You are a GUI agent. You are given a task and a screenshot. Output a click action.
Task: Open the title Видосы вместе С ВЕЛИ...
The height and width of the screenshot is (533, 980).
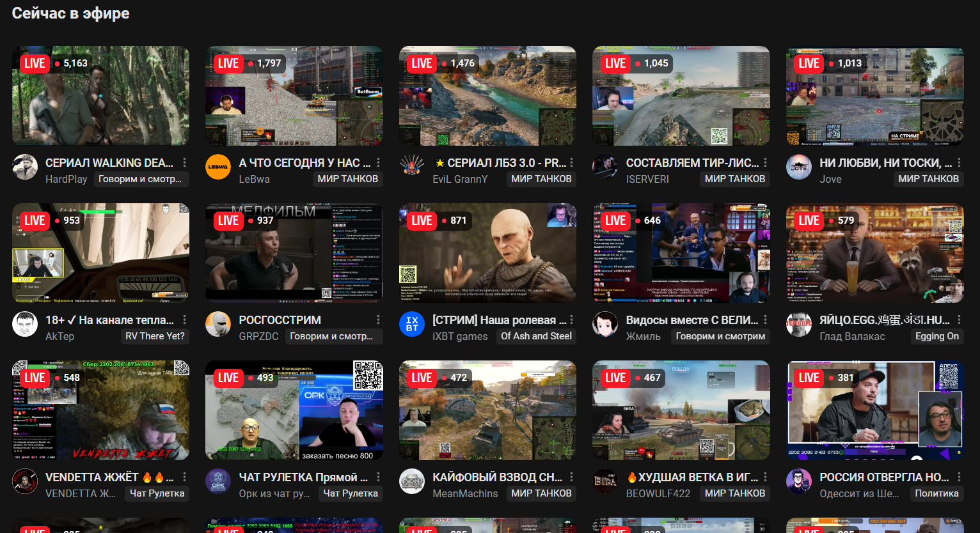692,320
